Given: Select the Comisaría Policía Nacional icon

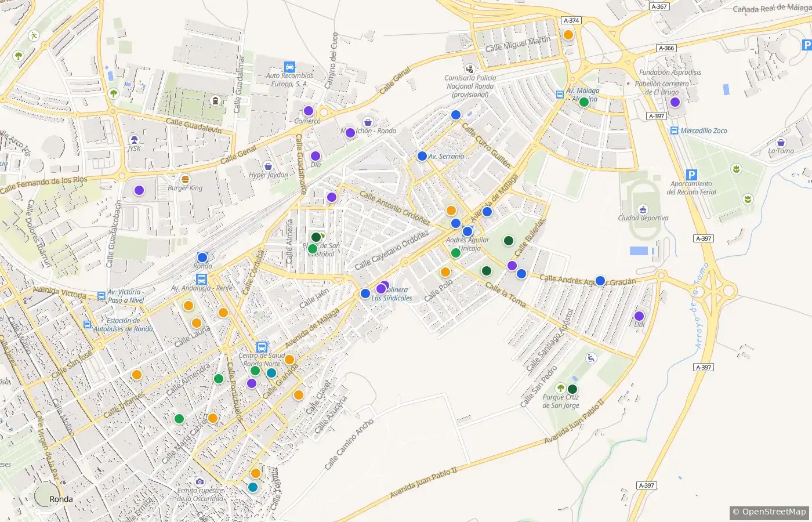Looking at the screenshot, I should point(470,70).
